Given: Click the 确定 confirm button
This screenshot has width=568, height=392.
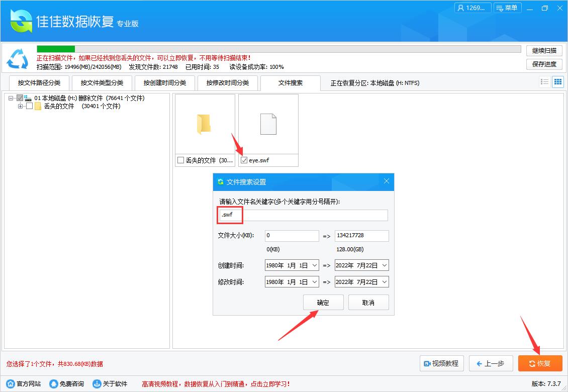Looking at the screenshot, I should point(323,302).
